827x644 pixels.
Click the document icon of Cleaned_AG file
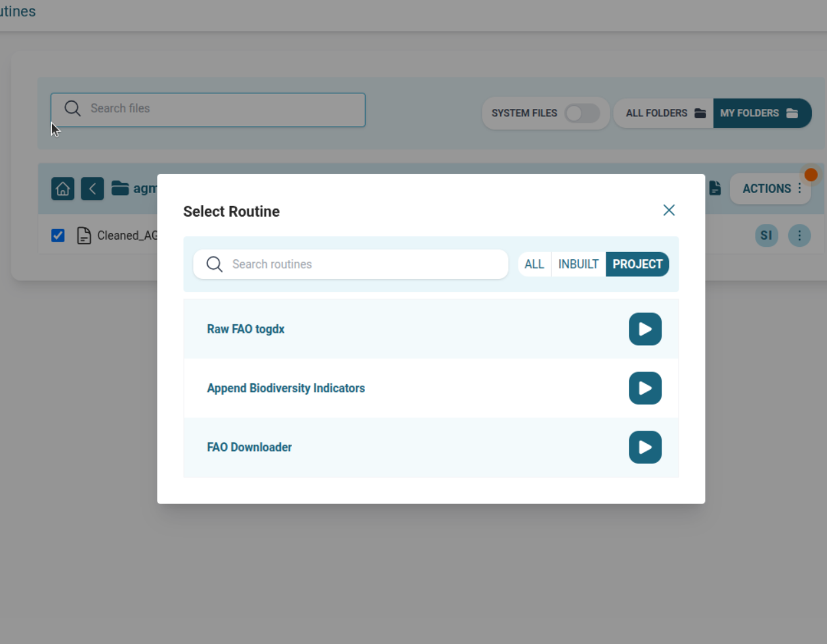point(84,235)
